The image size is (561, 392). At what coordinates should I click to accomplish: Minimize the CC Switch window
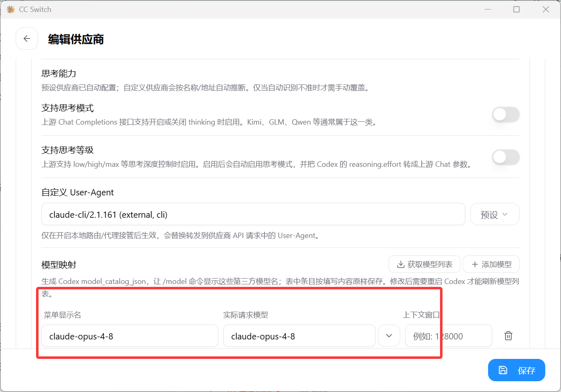[x=488, y=9]
